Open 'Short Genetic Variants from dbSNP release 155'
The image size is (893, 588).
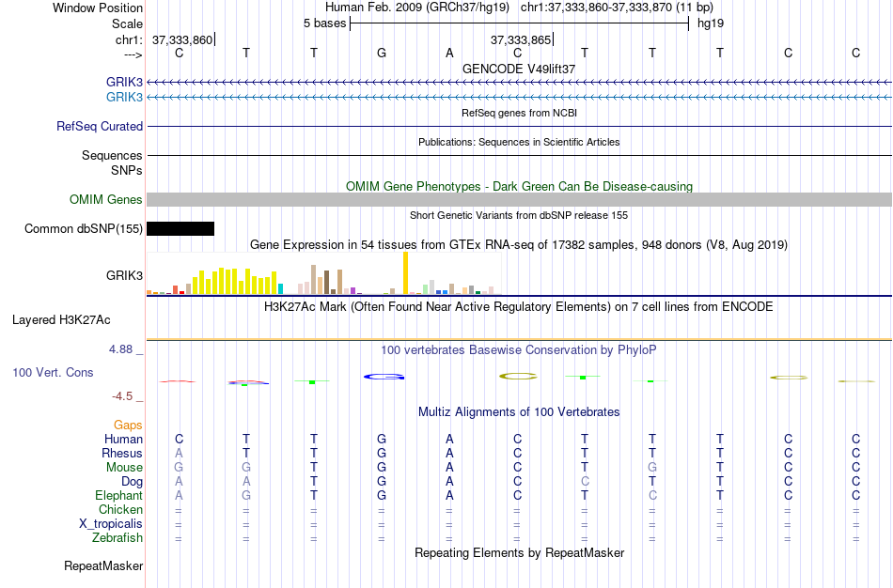pyautogui.click(x=519, y=215)
